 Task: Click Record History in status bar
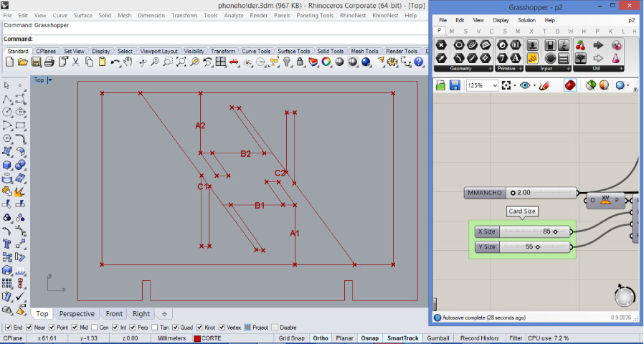pos(479,338)
